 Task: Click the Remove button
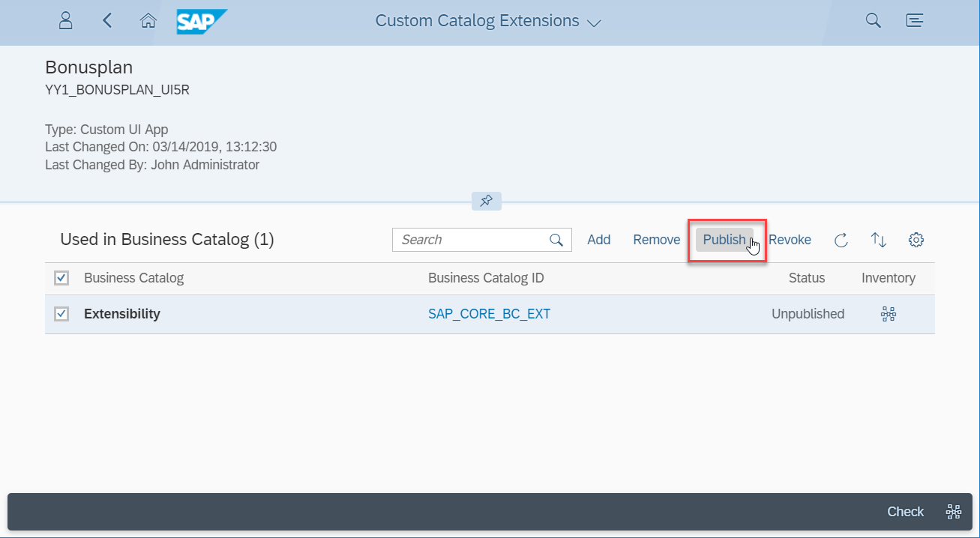tap(657, 240)
